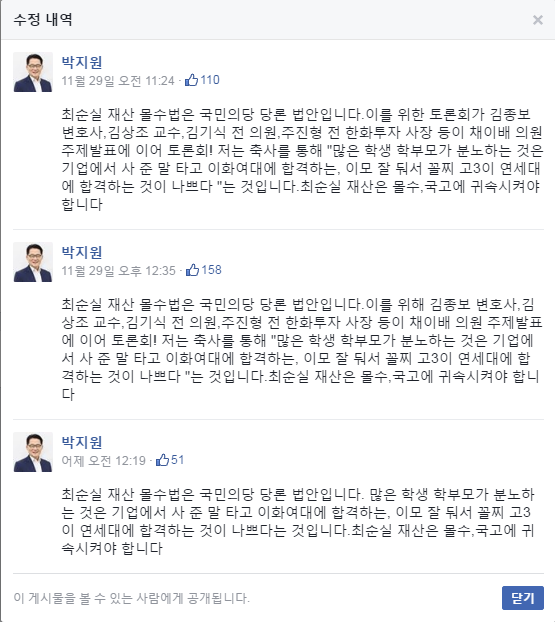Click the 수정 내역 dialog title

point(43,19)
